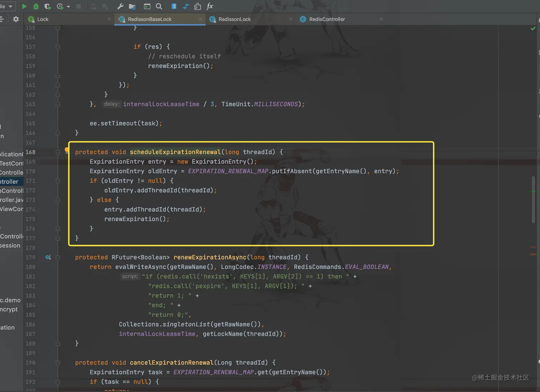Click the fx toolbar icon
540x392 pixels.
click(210, 6)
